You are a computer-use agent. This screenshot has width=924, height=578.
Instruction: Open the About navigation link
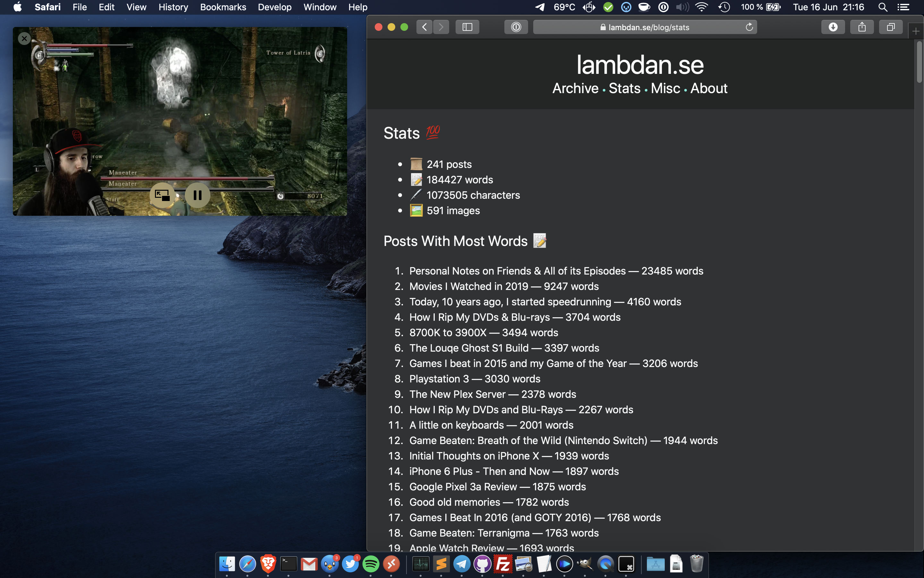click(709, 88)
